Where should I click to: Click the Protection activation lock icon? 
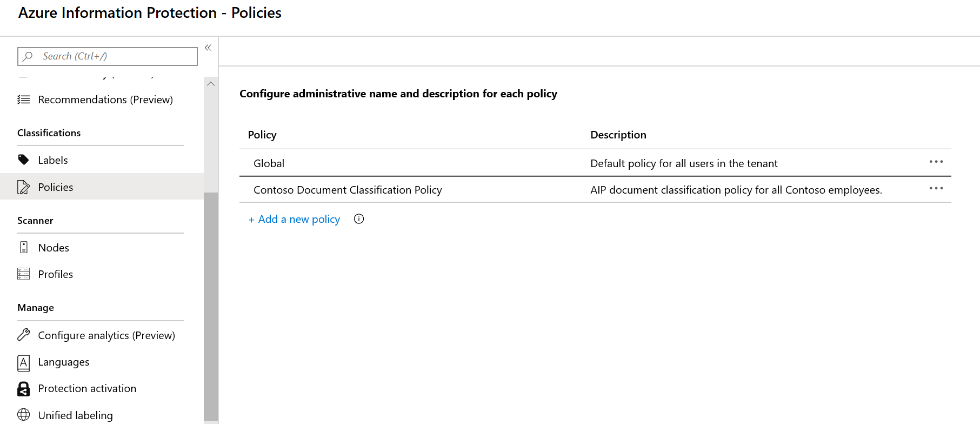click(x=23, y=388)
